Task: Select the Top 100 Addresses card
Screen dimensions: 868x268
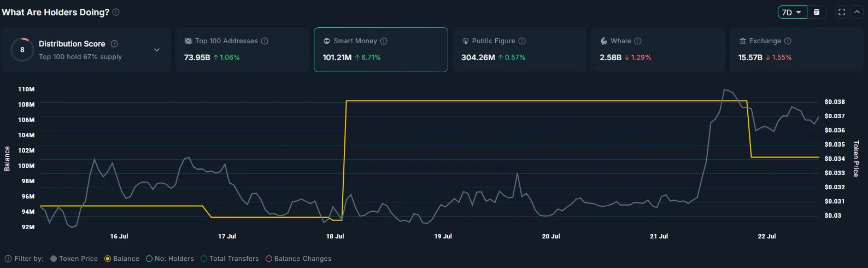Action: pyautogui.click(x=242, y=50)
